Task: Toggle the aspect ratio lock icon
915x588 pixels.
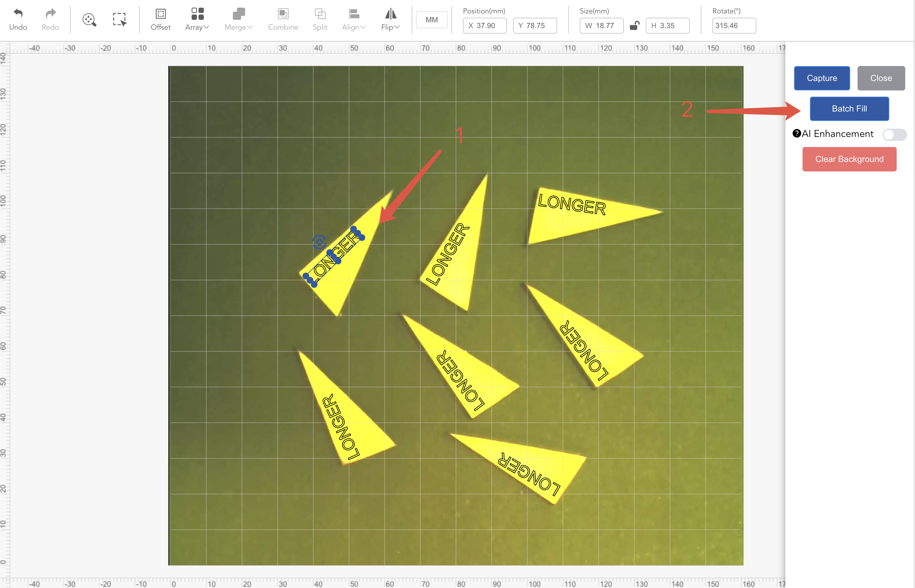Action: pyautogui.click(x=634, y=26)
